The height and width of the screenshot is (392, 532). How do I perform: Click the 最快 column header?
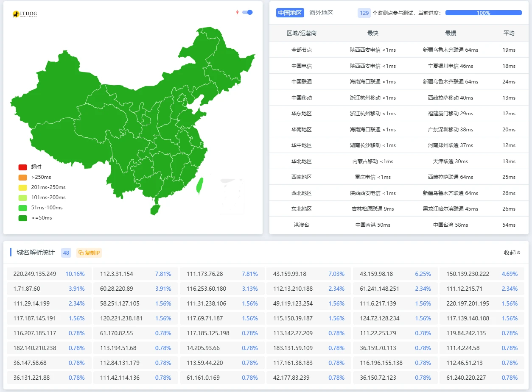372,33
